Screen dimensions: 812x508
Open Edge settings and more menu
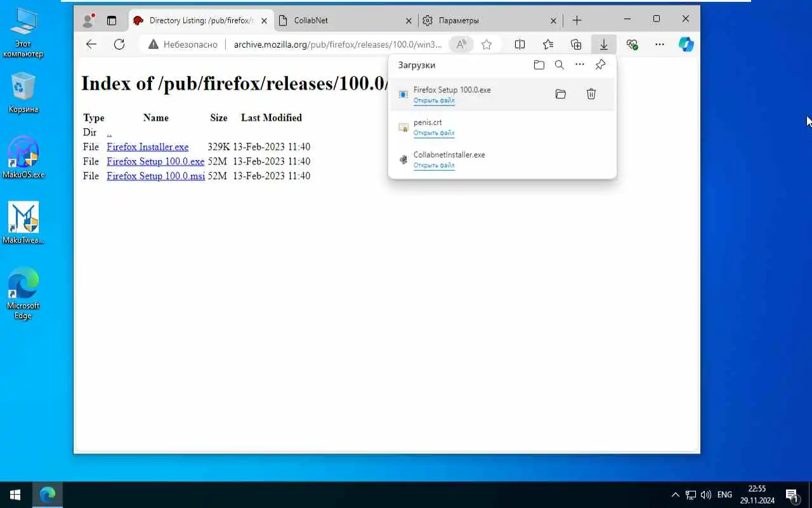(660, 44)
